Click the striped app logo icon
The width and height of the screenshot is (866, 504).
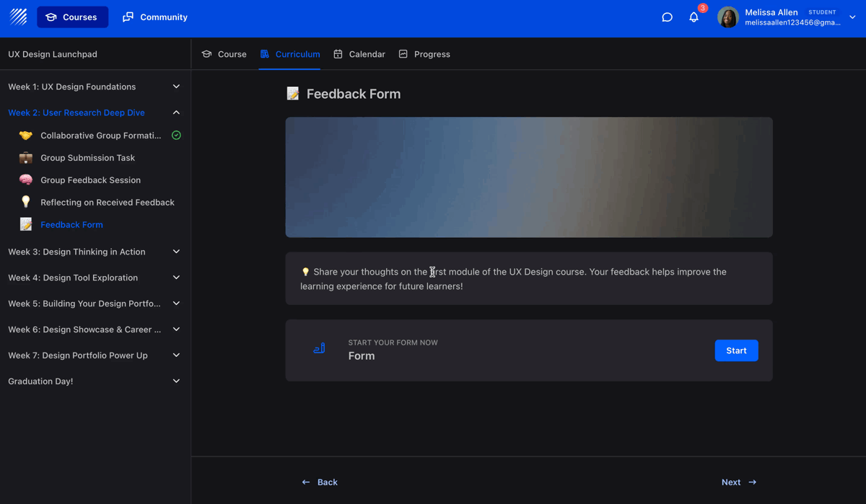coord(19,17)
